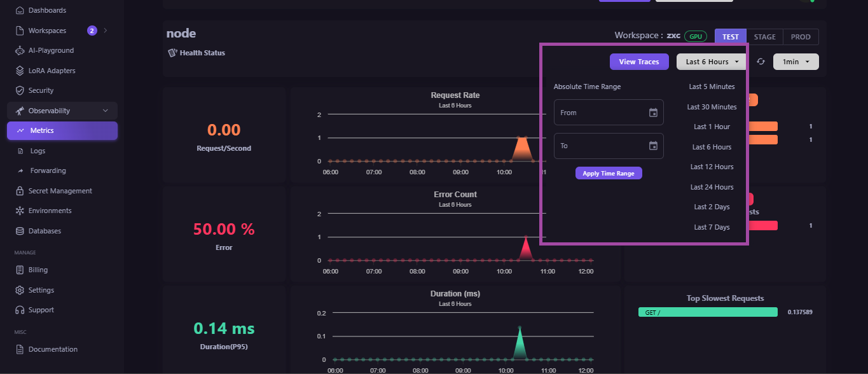Select Last 1 Hour range

[712, 127]
